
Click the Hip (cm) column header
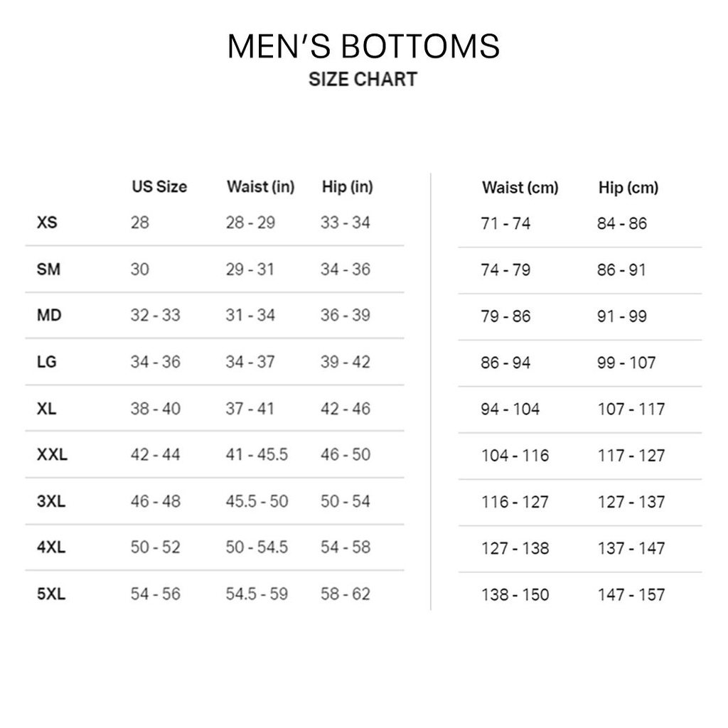click(x=628, y=188)
